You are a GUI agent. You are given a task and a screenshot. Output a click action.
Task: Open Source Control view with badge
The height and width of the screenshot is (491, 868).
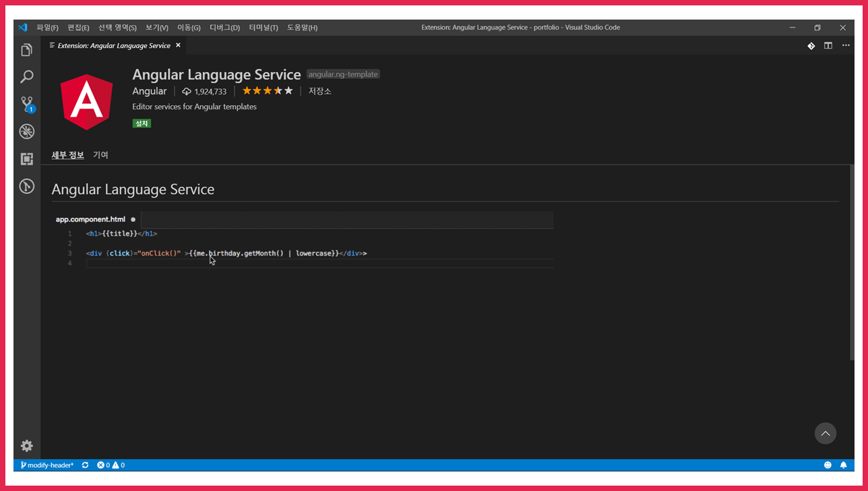pyautogui.click(x=27, y=104)
